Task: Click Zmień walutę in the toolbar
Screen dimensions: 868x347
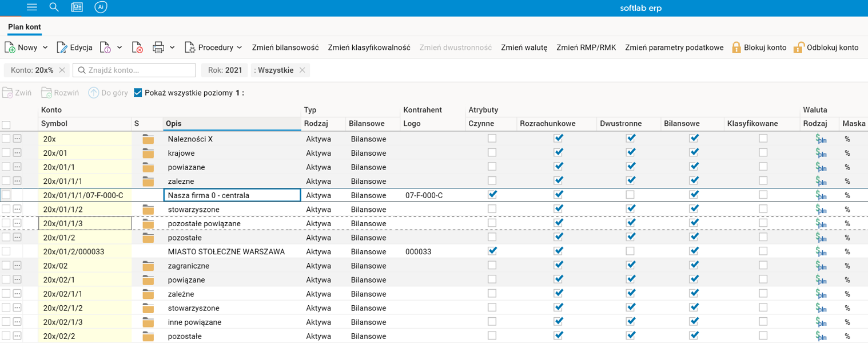Action: [524, 48]
